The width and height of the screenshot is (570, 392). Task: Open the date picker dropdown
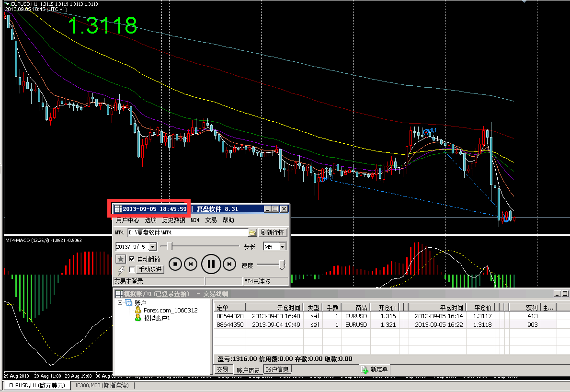click(x=152, y=247)
